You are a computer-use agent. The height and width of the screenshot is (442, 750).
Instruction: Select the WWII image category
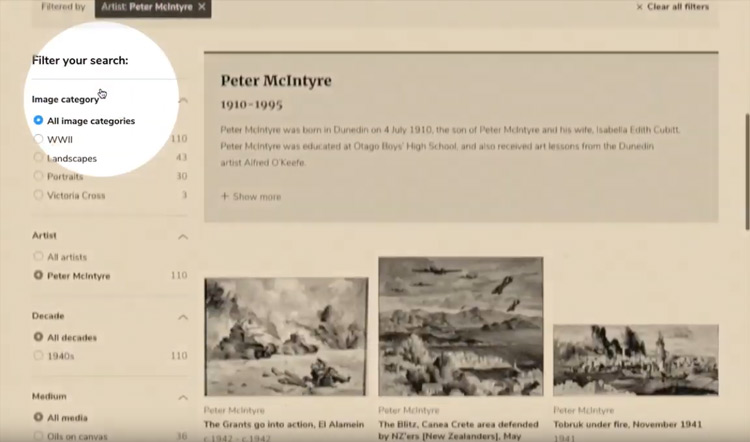click(38, 139)
